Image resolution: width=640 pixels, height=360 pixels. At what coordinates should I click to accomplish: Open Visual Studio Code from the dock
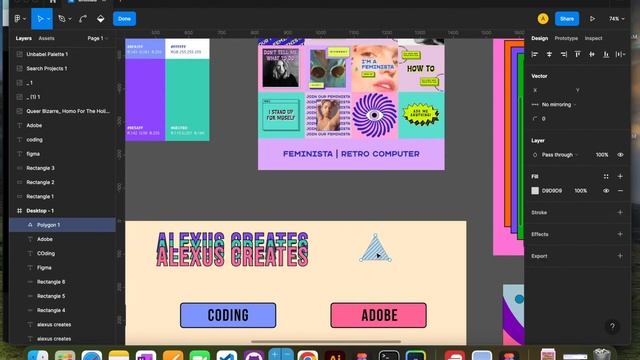coord(227,356)
